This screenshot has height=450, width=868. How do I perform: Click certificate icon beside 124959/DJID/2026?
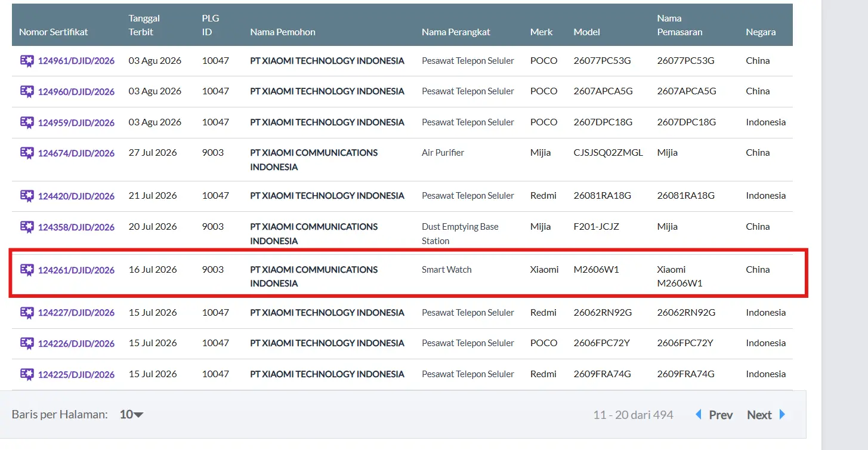(27, 122)
